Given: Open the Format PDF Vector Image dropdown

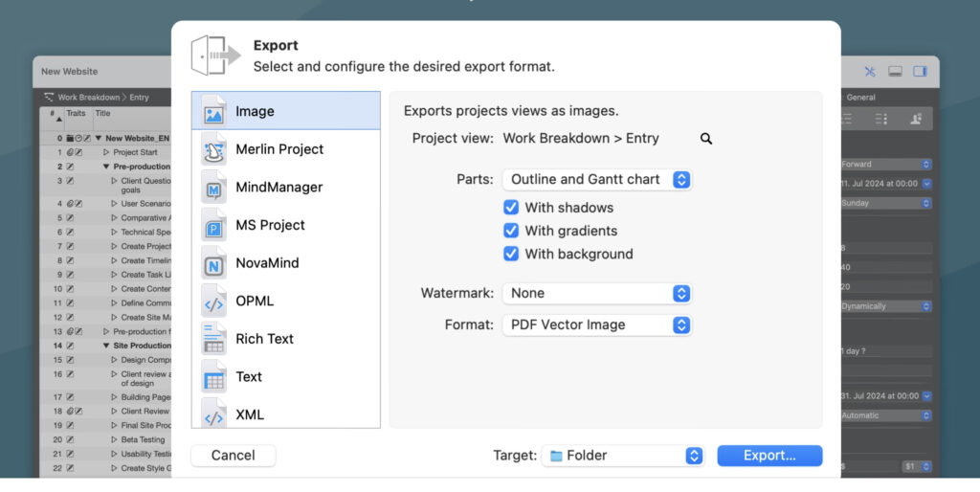Looking at the screenshot, I should click(x=596, y=324).
